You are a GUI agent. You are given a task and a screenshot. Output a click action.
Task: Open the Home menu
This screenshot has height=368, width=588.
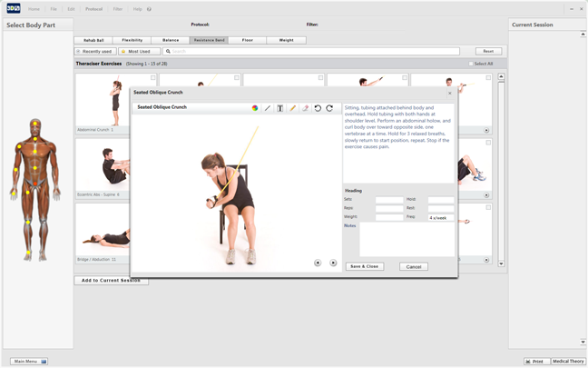34,9
